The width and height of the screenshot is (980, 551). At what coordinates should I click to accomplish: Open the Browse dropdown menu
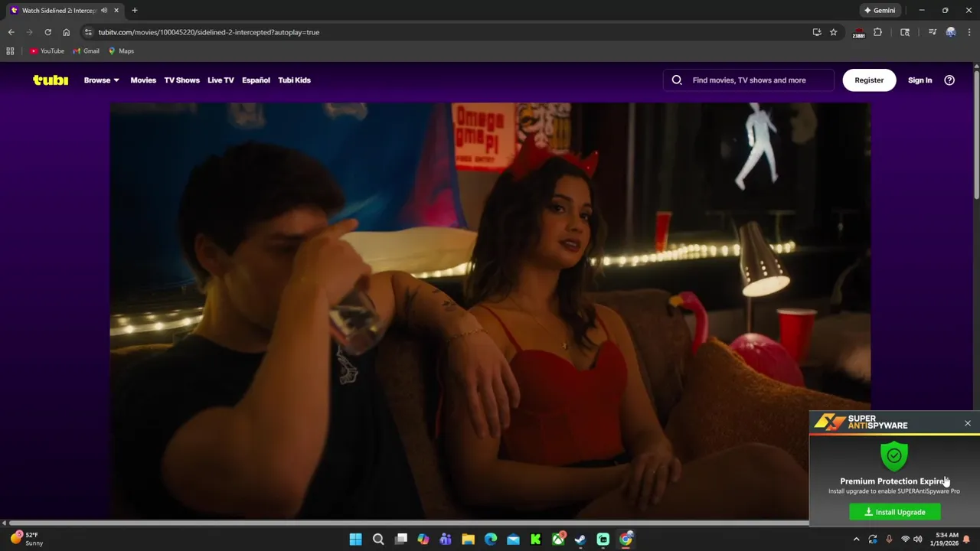tap(101, 80)
